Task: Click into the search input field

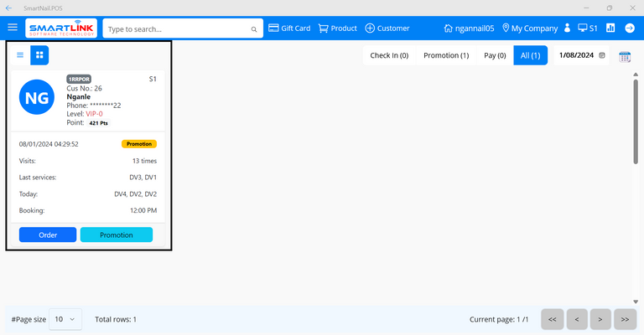Action: click(x=176, y=29)
